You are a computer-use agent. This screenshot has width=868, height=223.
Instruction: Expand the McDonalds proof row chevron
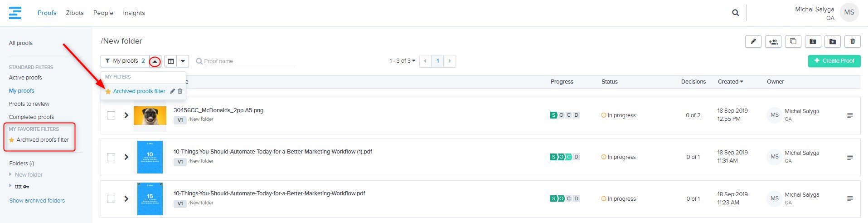126,115
